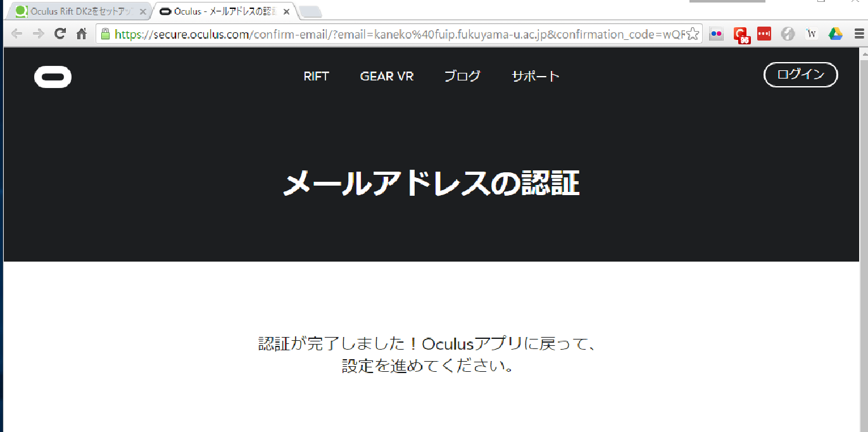Click the Oculus logo
This screenshot has width=868, height=432.
coord(53,77)
